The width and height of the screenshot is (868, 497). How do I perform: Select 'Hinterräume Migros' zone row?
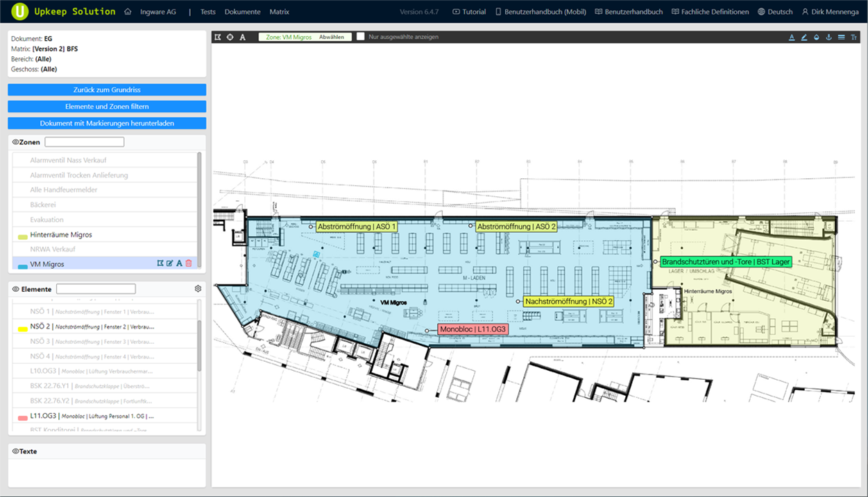coord(104,235)
